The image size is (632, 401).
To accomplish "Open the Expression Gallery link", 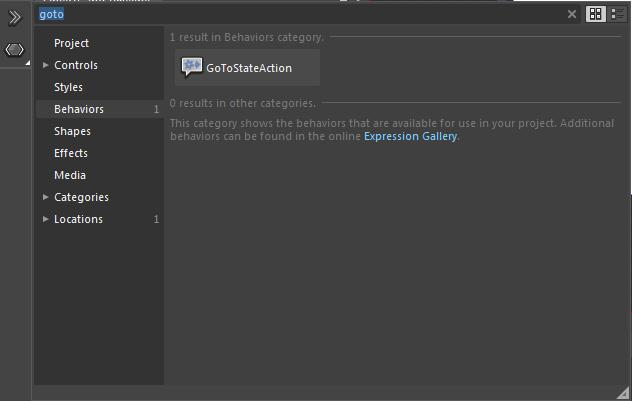I will click(x=410, y=136).
